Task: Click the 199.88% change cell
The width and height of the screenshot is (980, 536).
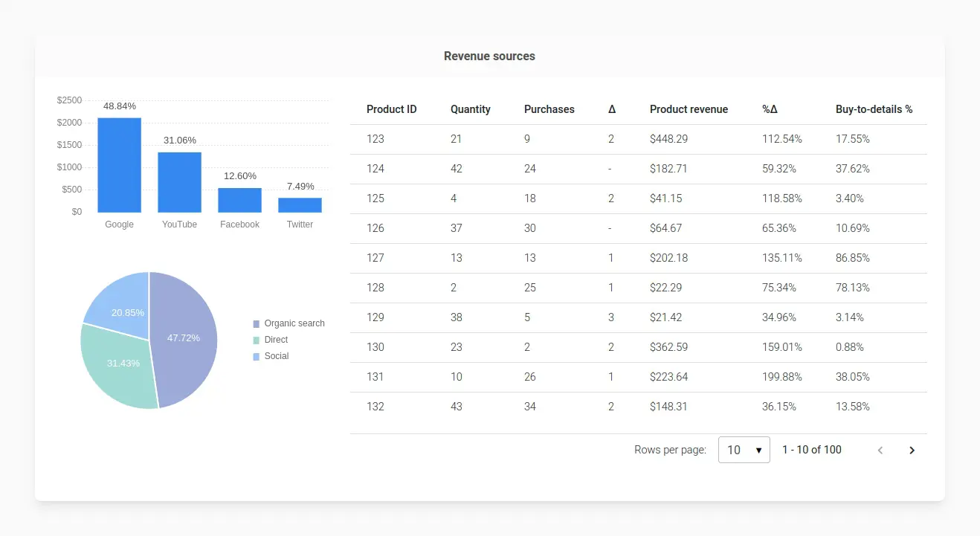Action: (x=781, y=377)
